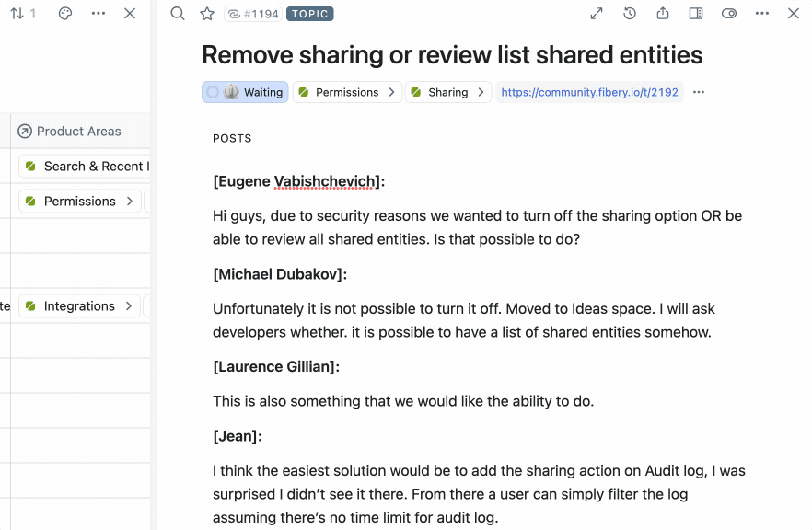This screenshot has height=530, width=812.
Task: Star this topic as favorite
Action: tap(207, 14)
